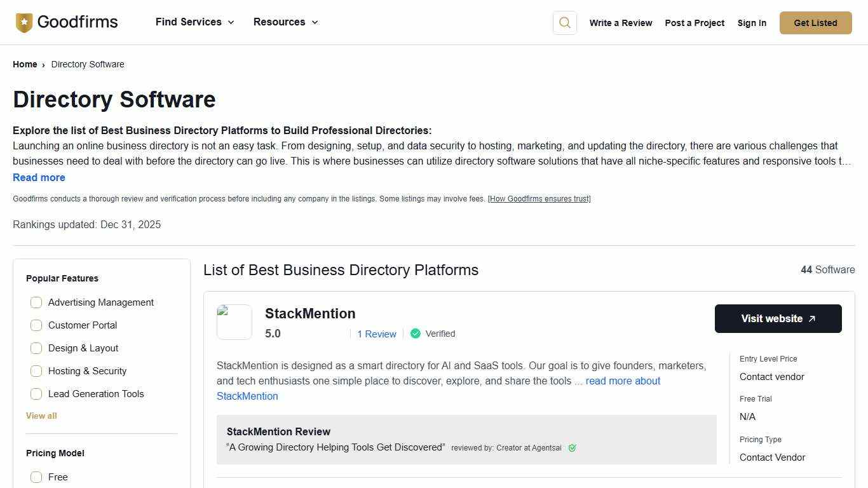Enable the Hosting & Security filter
This screenshot has width=868, height=488.
(36, 371)
